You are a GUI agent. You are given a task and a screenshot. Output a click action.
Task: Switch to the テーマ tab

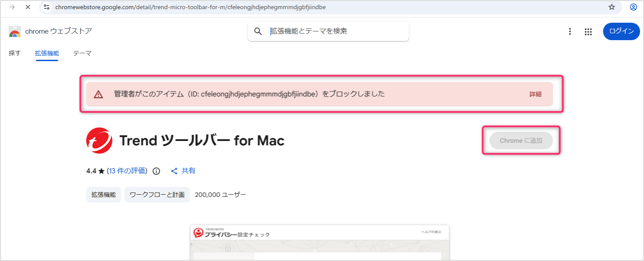[82, 53]
